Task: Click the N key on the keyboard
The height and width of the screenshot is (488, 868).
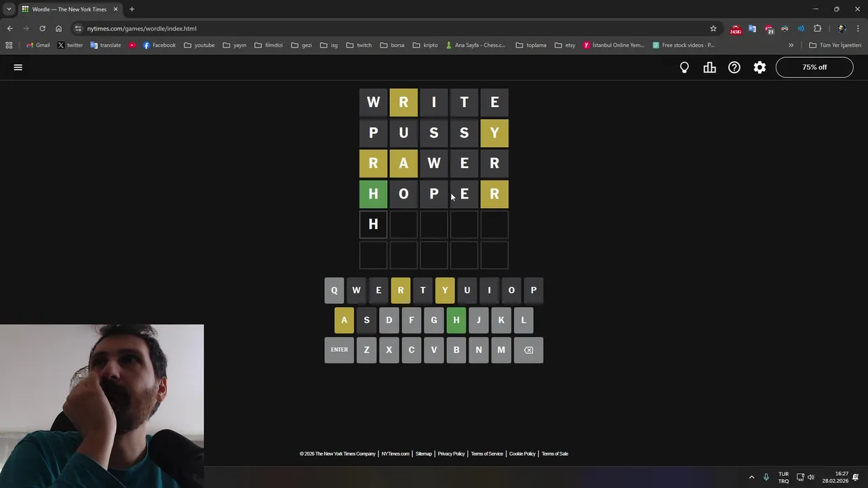Action: tap(479, 350)
